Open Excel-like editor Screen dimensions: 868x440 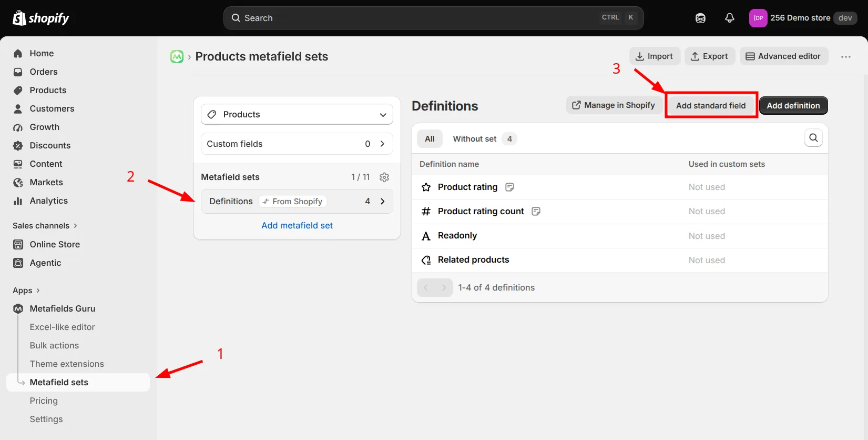point(62,327)
